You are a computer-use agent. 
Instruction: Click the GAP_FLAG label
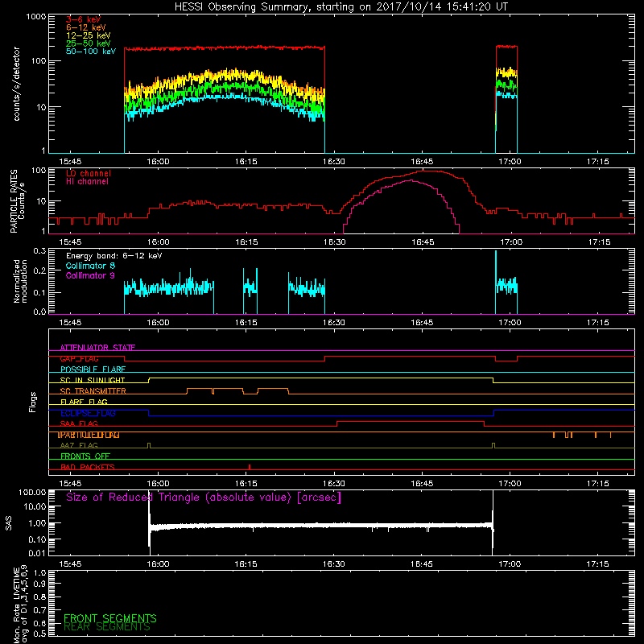click(x=79, y=358)
